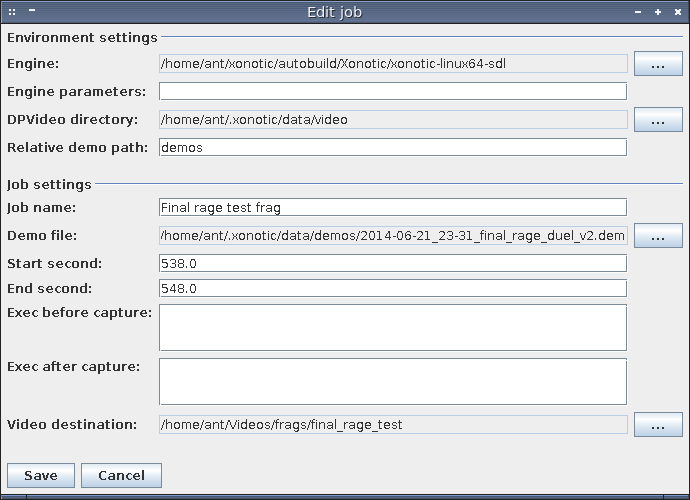Click the End second field
The image size is (690, 500).
[392, 289]
